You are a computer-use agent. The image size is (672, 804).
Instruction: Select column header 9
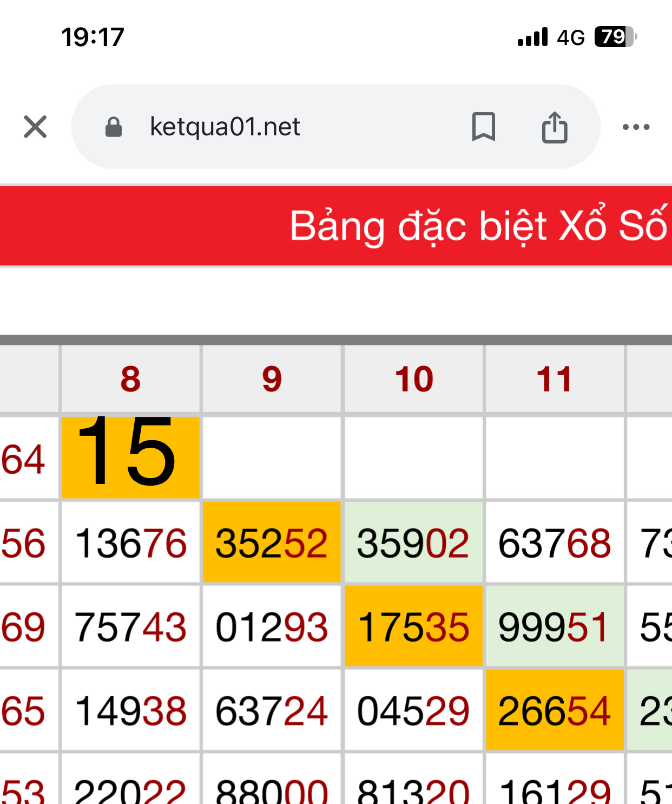click(x=272, y=379)
